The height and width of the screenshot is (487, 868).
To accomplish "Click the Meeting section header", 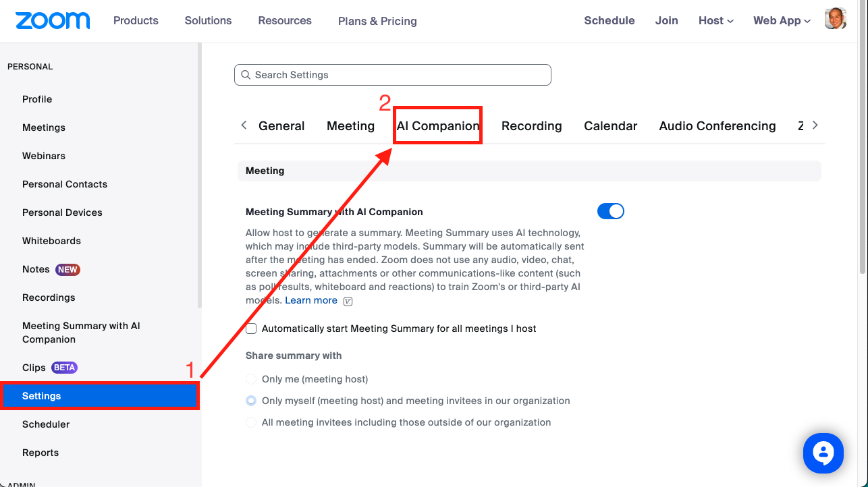I will (x=529, y=171).
